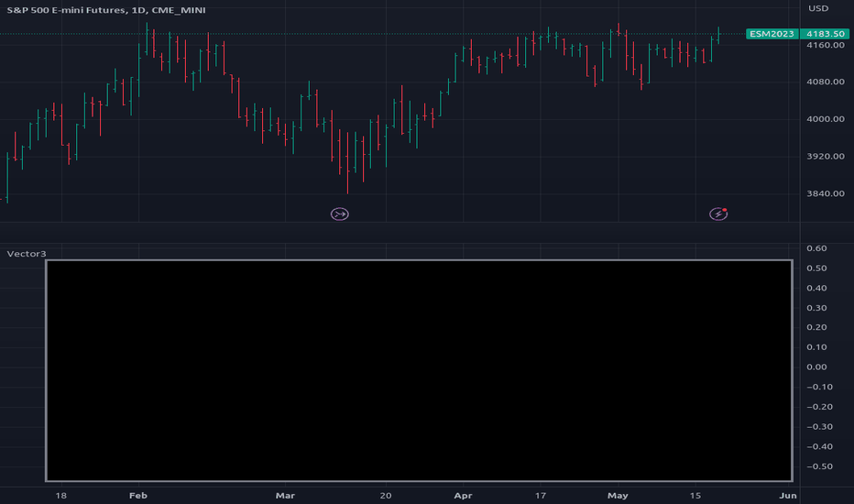
Task: Click the contract roll icon below March candles
Action: pos(339,214)
